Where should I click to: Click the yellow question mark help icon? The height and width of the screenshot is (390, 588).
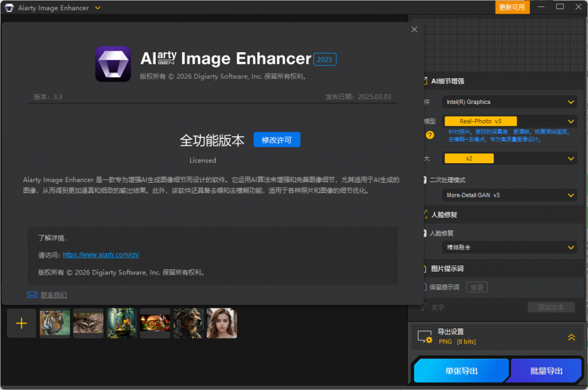pos(430,135)
